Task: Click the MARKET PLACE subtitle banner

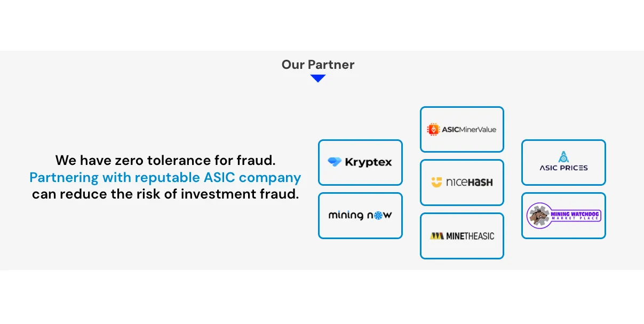Action: coord(575,218)
